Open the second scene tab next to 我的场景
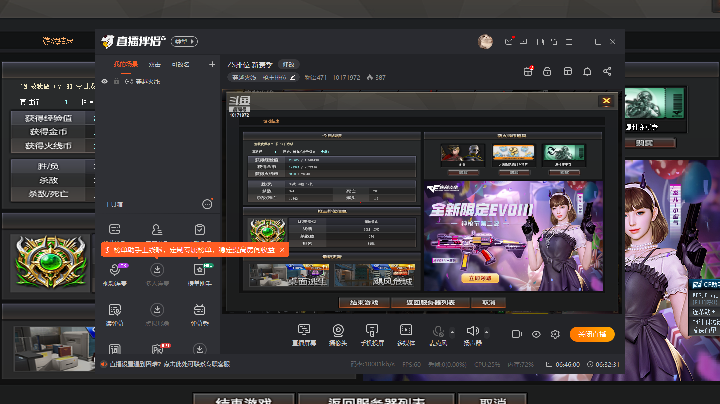Image resolution: width=720 pixels, height=404 pixels. [x=155, y=65]
